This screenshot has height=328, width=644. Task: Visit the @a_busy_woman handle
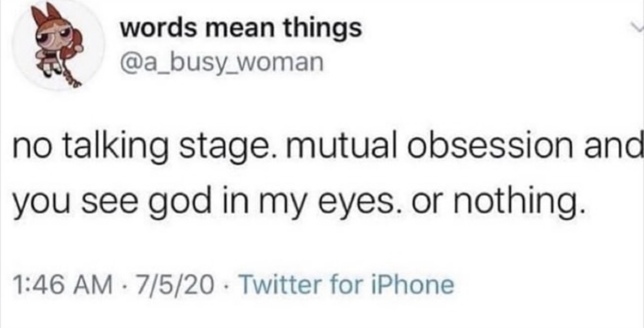(x=221, y=64)
